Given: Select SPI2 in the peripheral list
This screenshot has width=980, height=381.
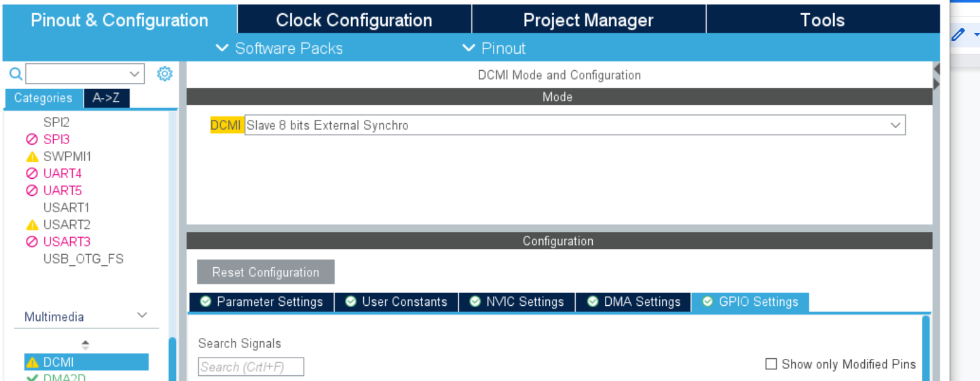Looking at the screenshot, I should point(56,122).
